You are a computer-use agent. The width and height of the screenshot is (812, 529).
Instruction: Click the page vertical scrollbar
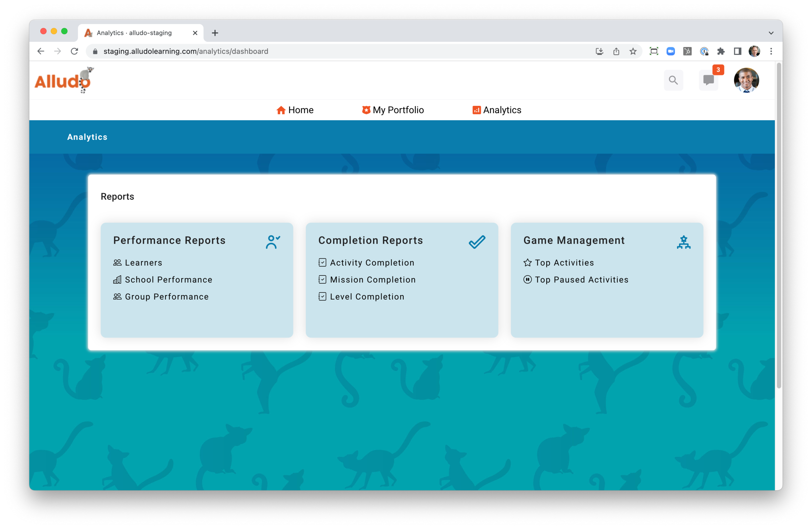pos(779,225)
